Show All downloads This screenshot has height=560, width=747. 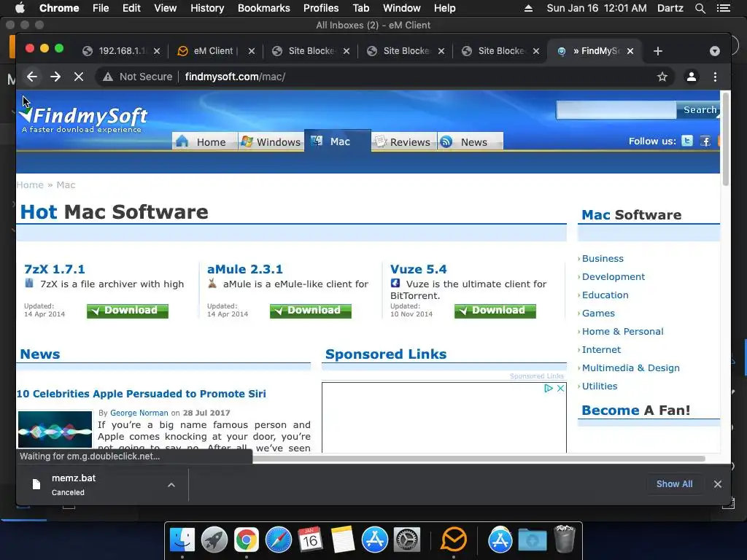674,484
